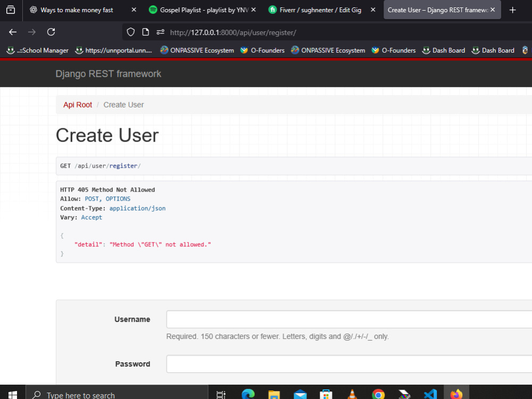Image resolution: width=532 pixels, height=399 pixels.
Task: Open Google Chrome from taskbar
Action: (x=378, y=394)
